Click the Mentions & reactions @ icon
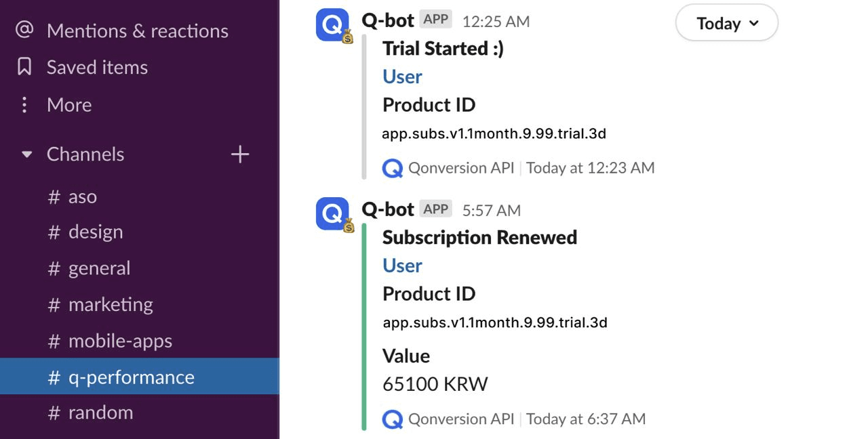The width and height of the screenshot is (868, 439). pos(24,30)
